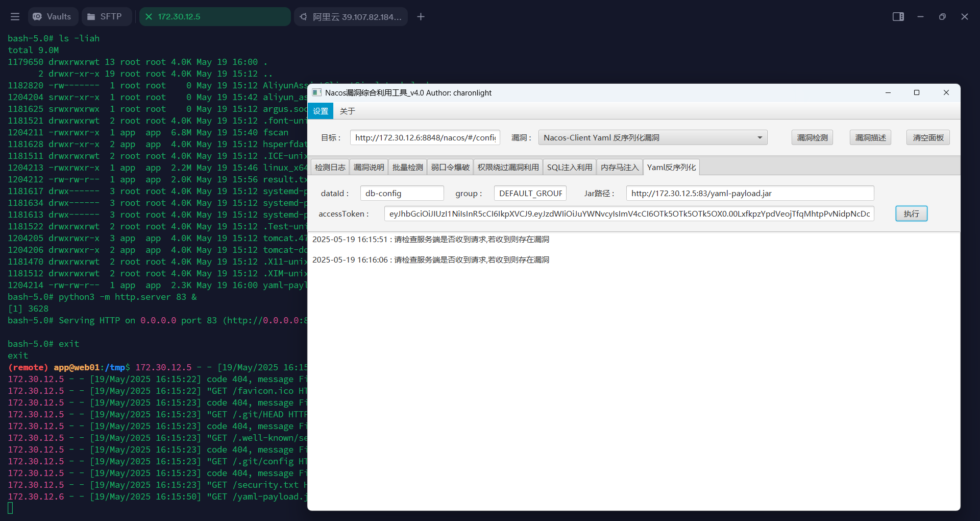This screenshot has width=980, height=521.
Task: Click the Vaults icon
Action: click(37, 17)
